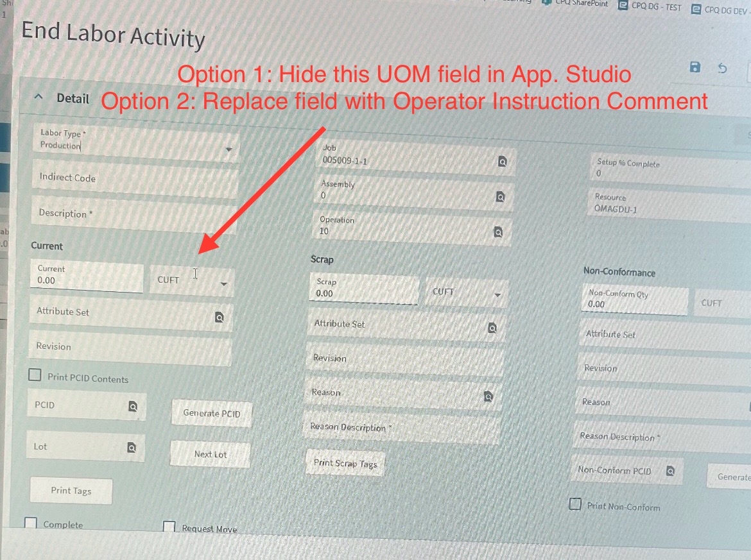Click the Non-Conform Qty field
The image size is (751, 560).
635,300
